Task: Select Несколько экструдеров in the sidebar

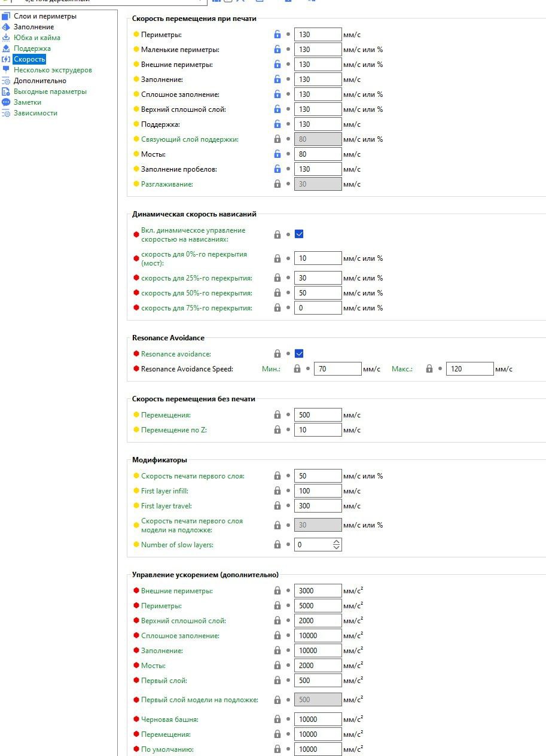Action: tap(53, 70)
